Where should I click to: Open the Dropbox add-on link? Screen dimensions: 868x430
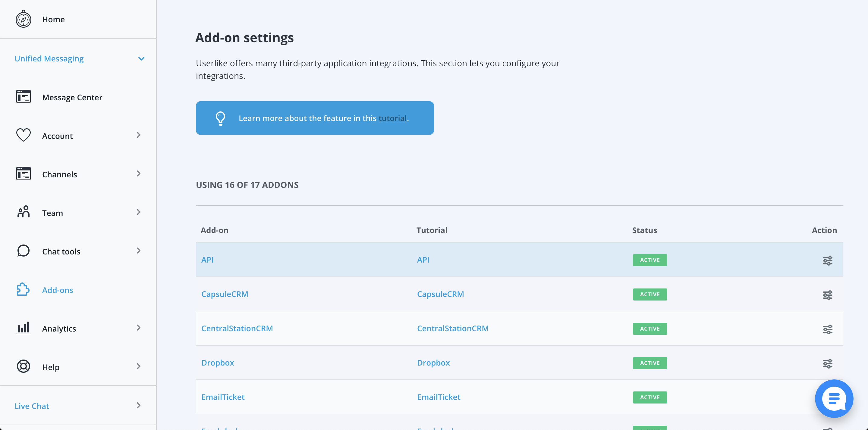[217, 363]
